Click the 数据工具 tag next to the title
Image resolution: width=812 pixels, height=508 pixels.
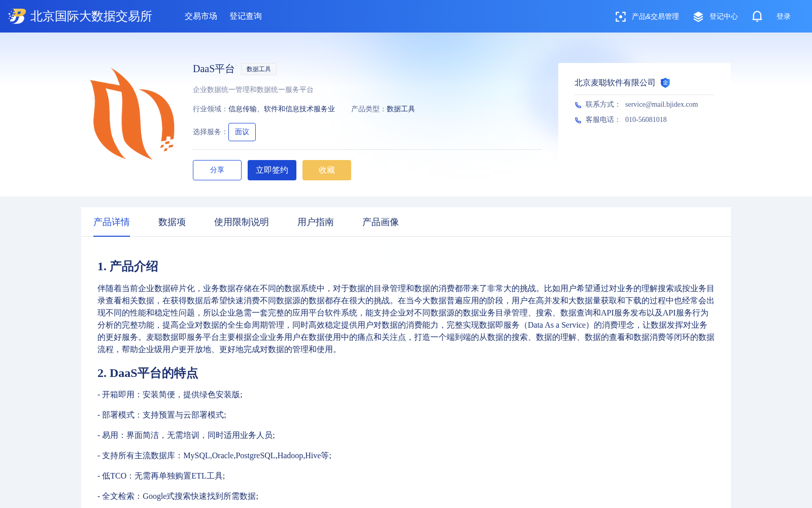tap(259, 69)
